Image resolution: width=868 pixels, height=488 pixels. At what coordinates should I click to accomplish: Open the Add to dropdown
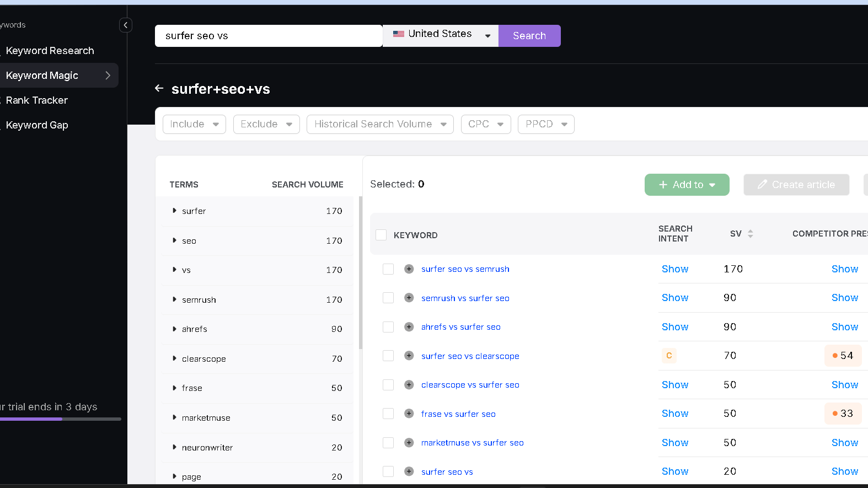point(687,185)
